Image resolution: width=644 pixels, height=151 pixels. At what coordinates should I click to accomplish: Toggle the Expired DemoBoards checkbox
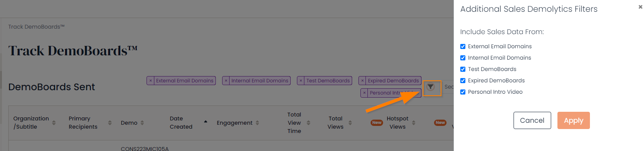coord(463,80)
